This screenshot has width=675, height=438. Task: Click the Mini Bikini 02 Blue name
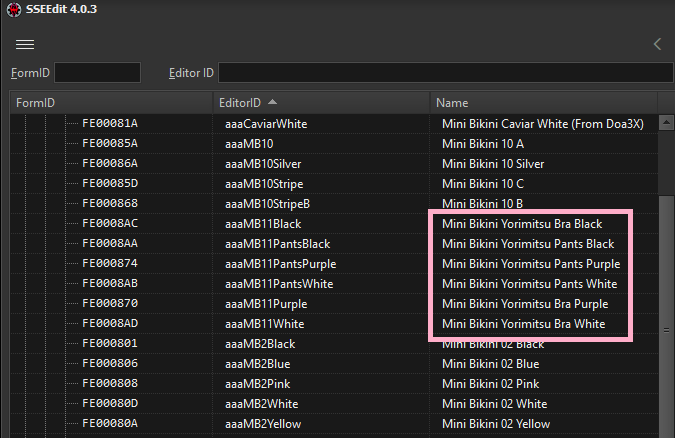pos(490,364)
